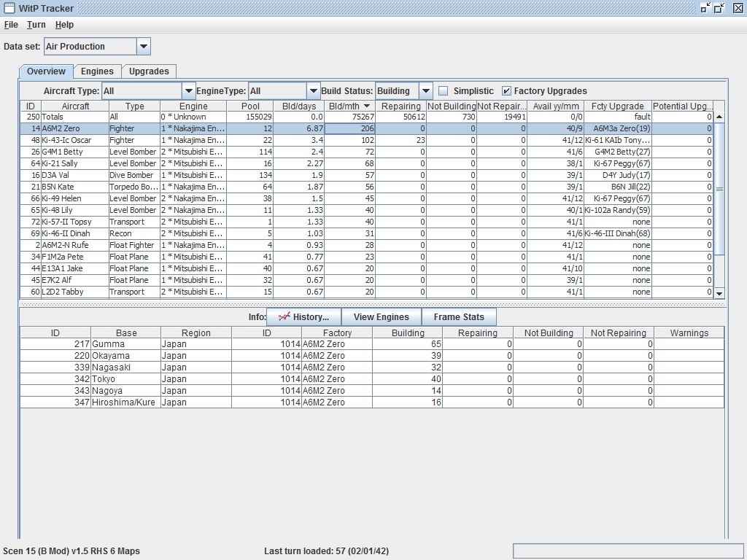
Task: Select the E13A1 Jake row
Action: click(366, 268)
